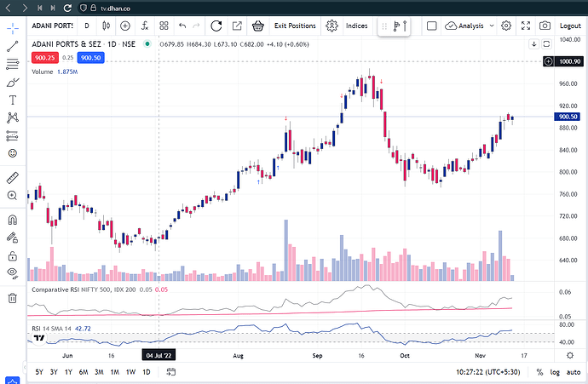
Task: Click the flag tool in floating toolbar
Action: 396,26
